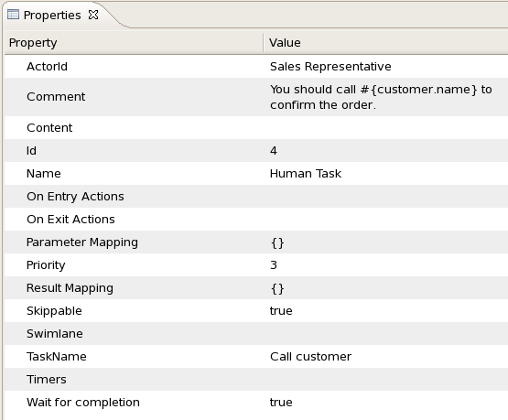Viewport: 508px width, 420px height.
Task: Click the Properties view table icon
Action: click(x=13, y=15)
